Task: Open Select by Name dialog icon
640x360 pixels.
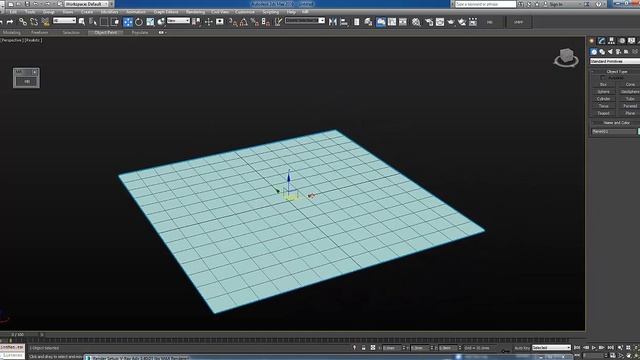Action: 93,22
